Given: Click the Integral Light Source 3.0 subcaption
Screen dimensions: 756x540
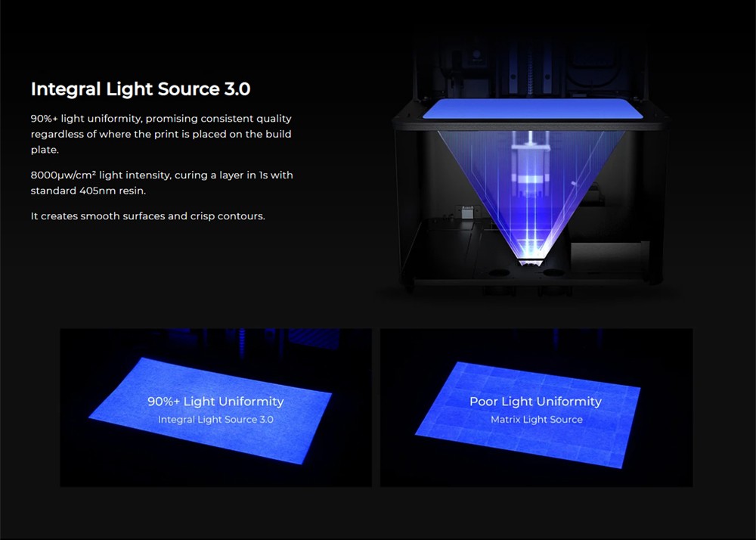Looking at the screenshot, I should pyautogui.click(x=215, y=420).
